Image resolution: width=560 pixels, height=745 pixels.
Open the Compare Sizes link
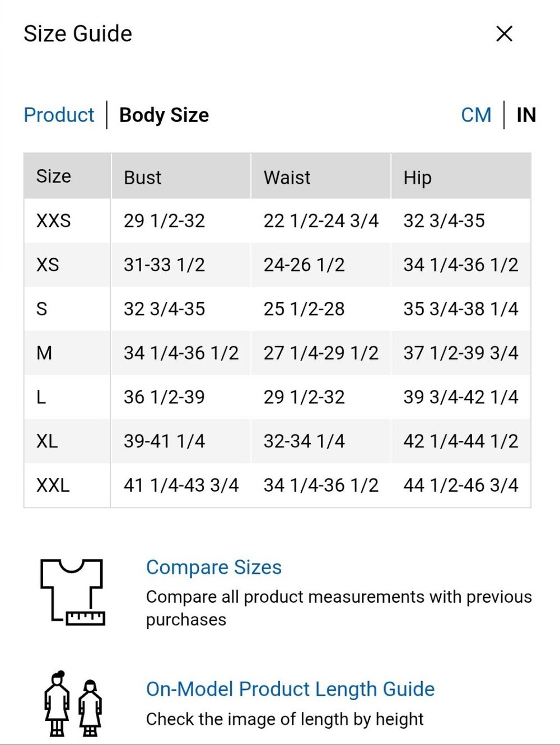pyautogui.click(x=213, y=567)
